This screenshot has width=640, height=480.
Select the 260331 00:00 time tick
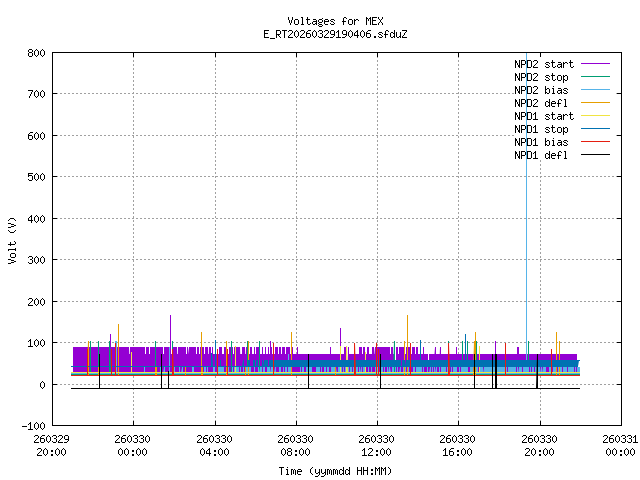click(621, 444)
